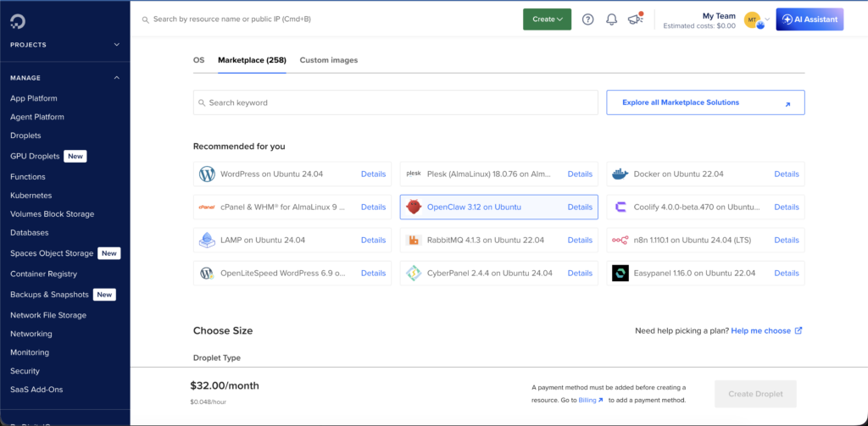Open Kubernetes in sidebar
Image resolution: width=868 pixels, height=426 pixels.
(x=31, y=196)
